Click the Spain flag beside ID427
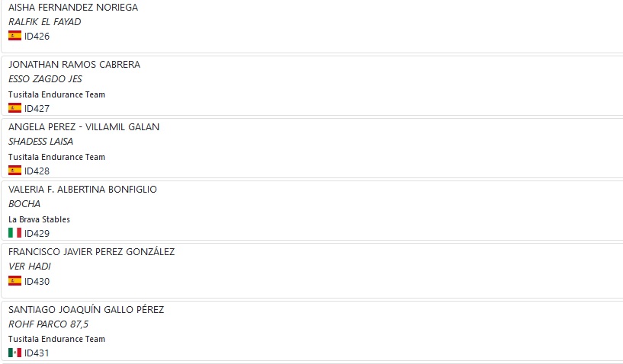This screenshot has width=623, height=364. point(14,108)
